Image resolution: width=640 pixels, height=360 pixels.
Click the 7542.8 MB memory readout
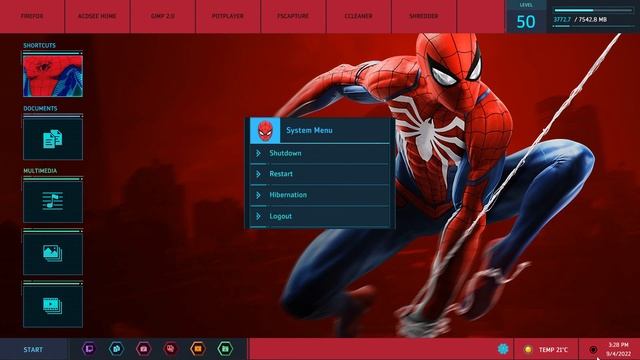(x=593, y=20)
